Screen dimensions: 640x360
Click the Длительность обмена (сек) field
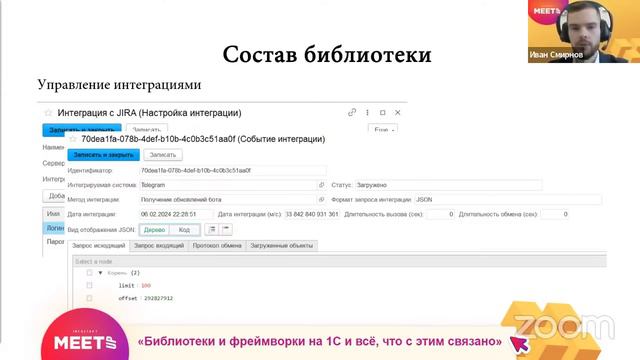pyautogui.click(x=555, y=214)
